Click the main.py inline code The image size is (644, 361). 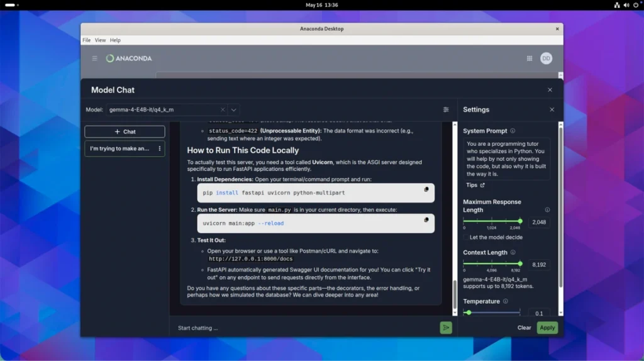[279, 210]
